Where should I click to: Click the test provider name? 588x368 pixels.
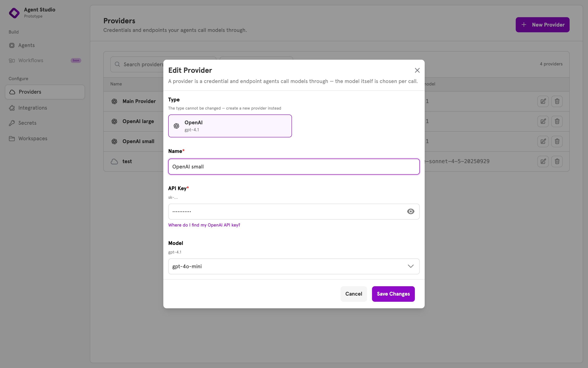point(127,161)
